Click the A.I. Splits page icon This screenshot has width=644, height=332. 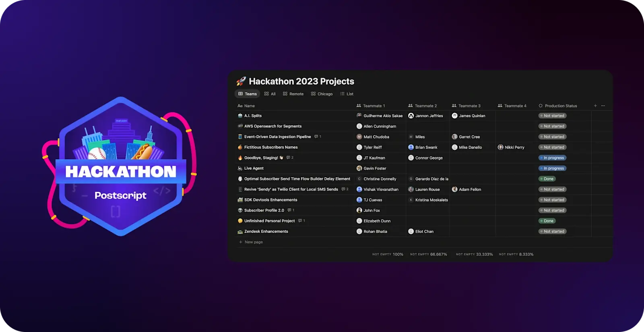(240, 116)
